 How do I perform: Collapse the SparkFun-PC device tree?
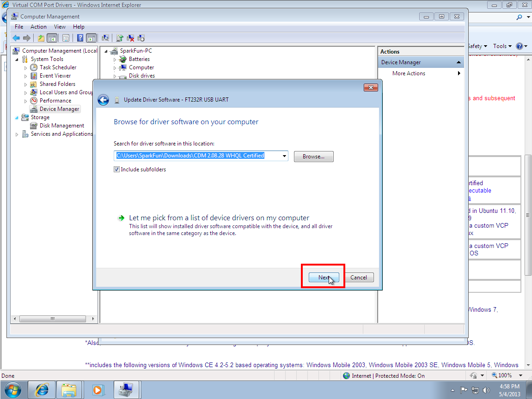(x=106, y=51)
